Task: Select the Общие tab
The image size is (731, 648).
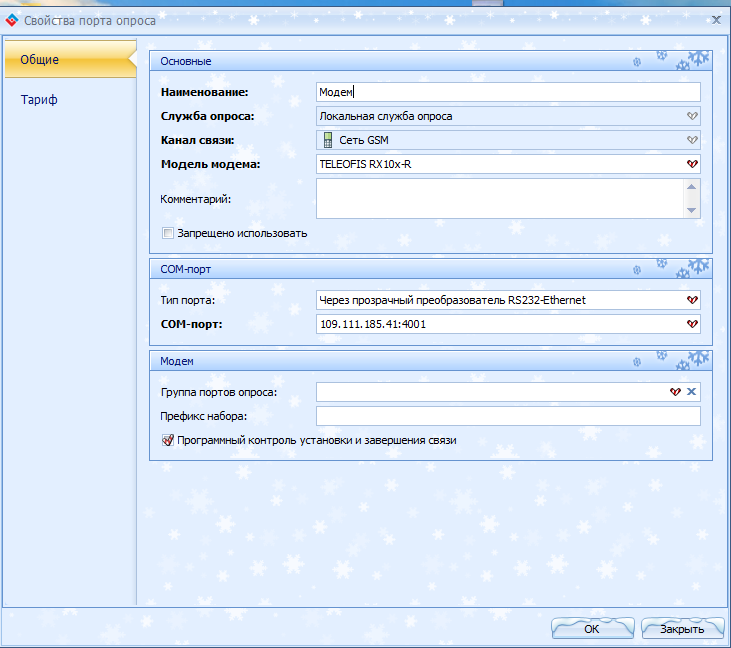Action: (40, 60)
